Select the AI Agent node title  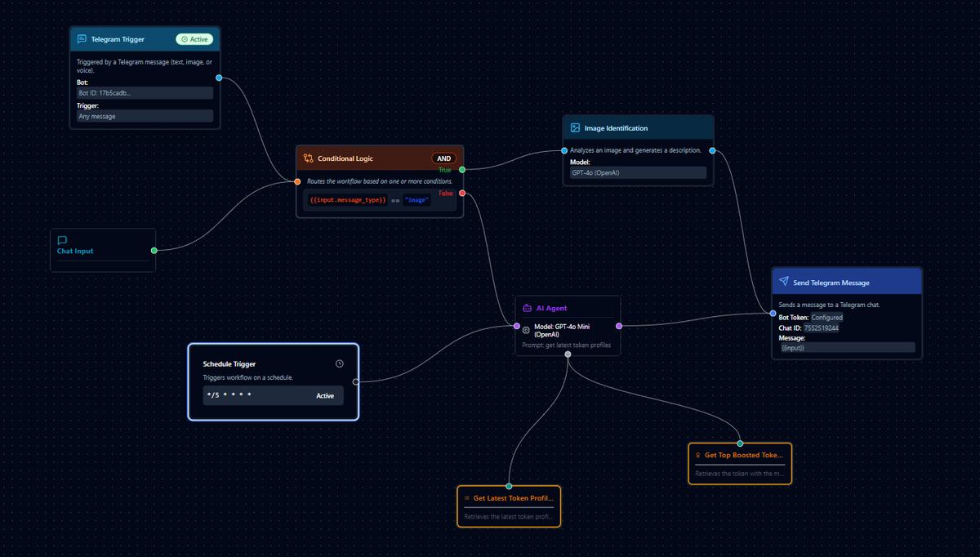point(551,308)
